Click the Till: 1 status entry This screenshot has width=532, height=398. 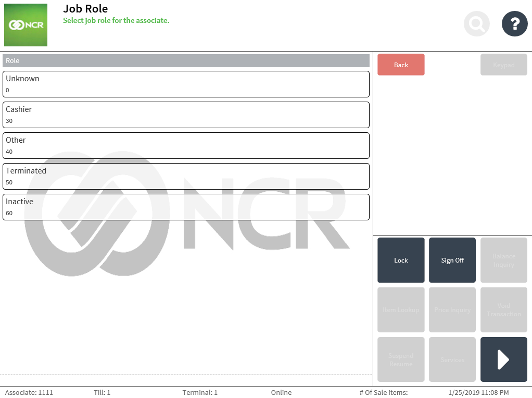coord(102,392)
